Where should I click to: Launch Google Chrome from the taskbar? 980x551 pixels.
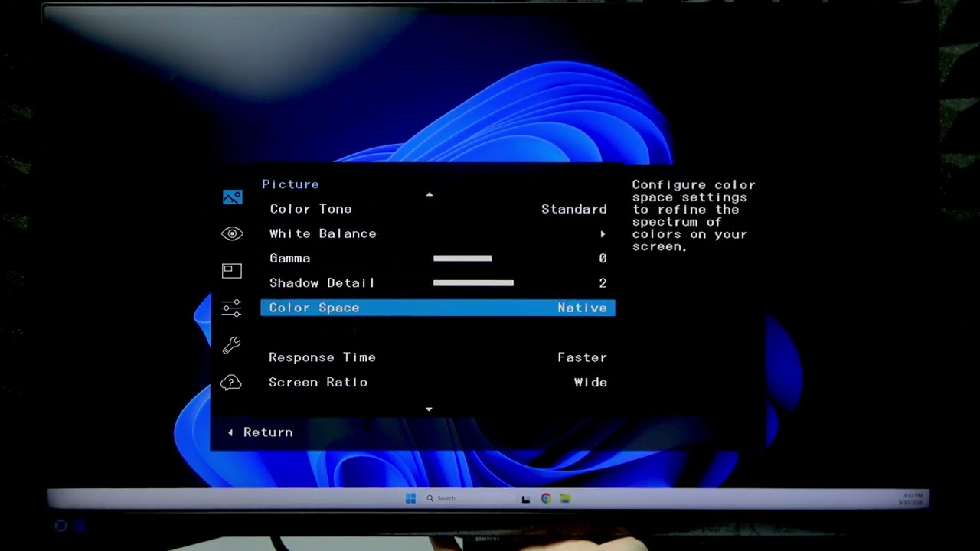[x=546, y=498]
